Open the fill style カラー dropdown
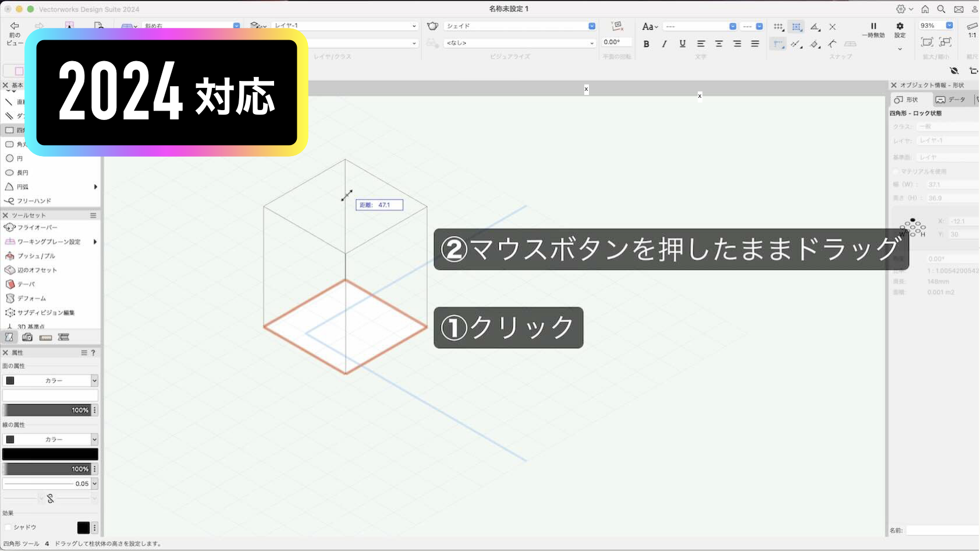Viewport: 980px width, 551px height. (50, 380)
